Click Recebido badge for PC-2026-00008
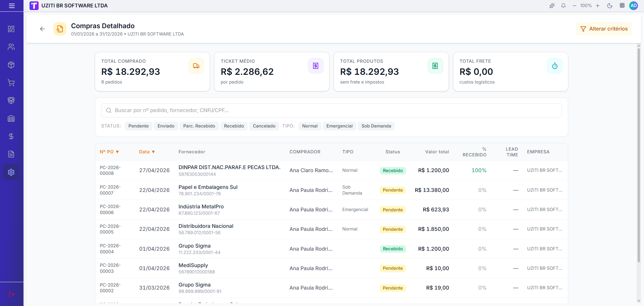The image size is (644, 306). 393,170
